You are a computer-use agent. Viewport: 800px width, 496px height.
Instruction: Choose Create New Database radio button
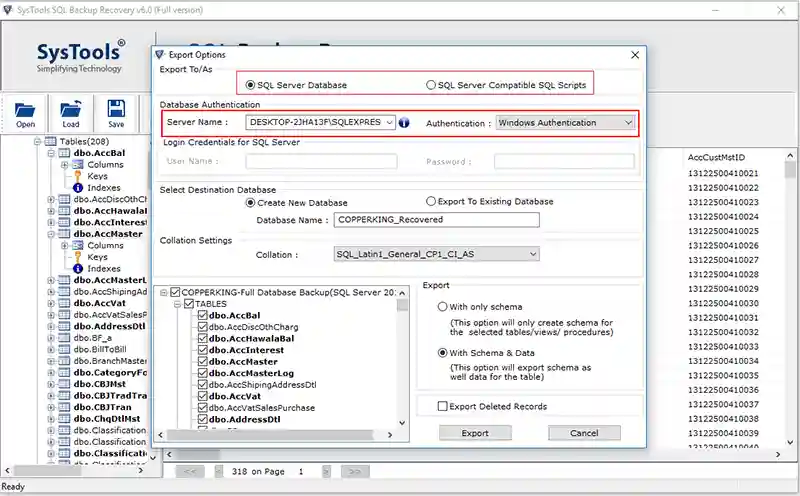[250, 203]
